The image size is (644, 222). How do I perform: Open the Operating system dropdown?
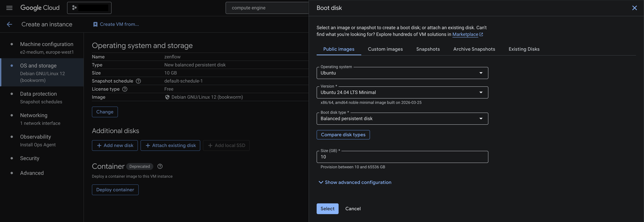pyautogui.click(x=402, y=73)
